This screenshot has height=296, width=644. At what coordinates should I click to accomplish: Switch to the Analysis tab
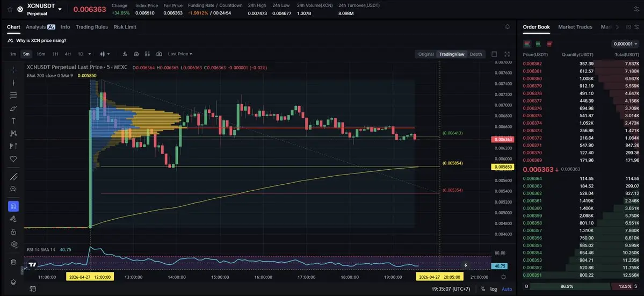40,27
